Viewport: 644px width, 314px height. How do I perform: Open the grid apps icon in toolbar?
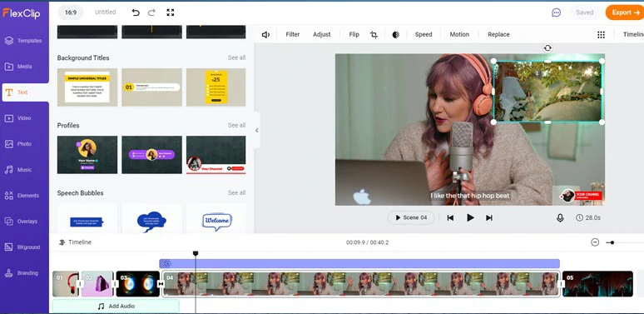point(601,34)
